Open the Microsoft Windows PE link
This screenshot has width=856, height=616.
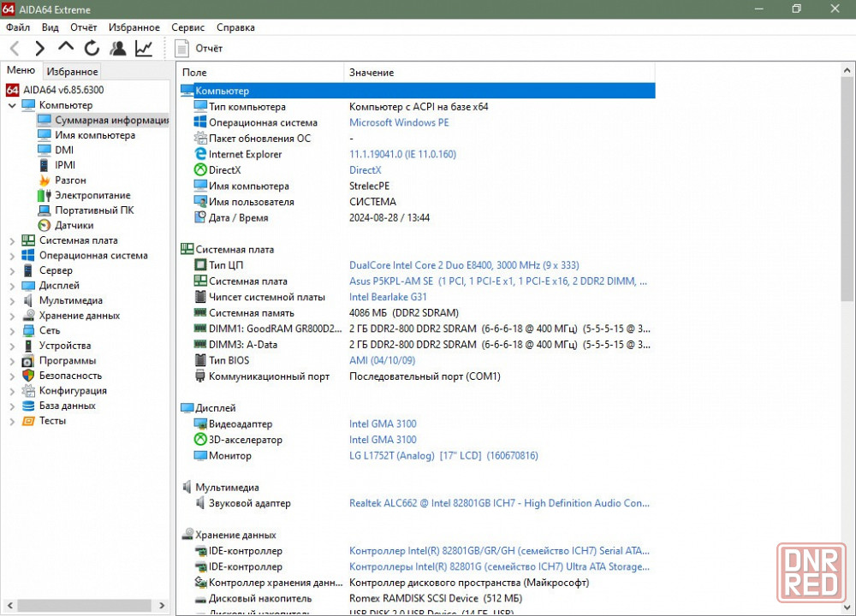399,122
